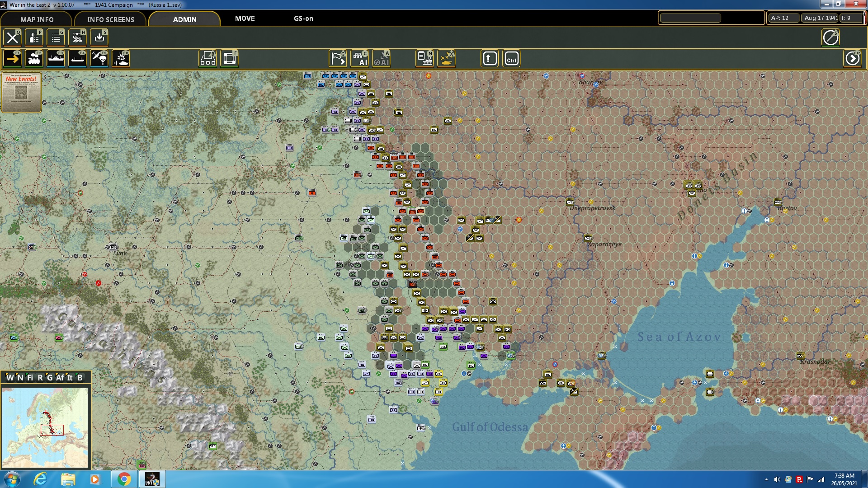The image size is (868, 488).
Task: Click the Europe minimap overview
Action: (45, 427)
